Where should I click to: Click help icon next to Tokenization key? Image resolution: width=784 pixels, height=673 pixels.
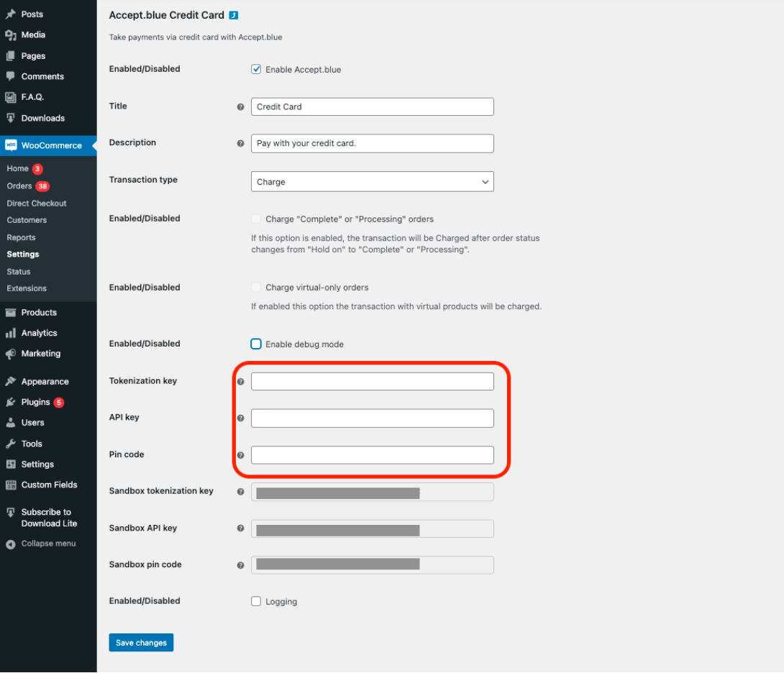pos(240,382)
